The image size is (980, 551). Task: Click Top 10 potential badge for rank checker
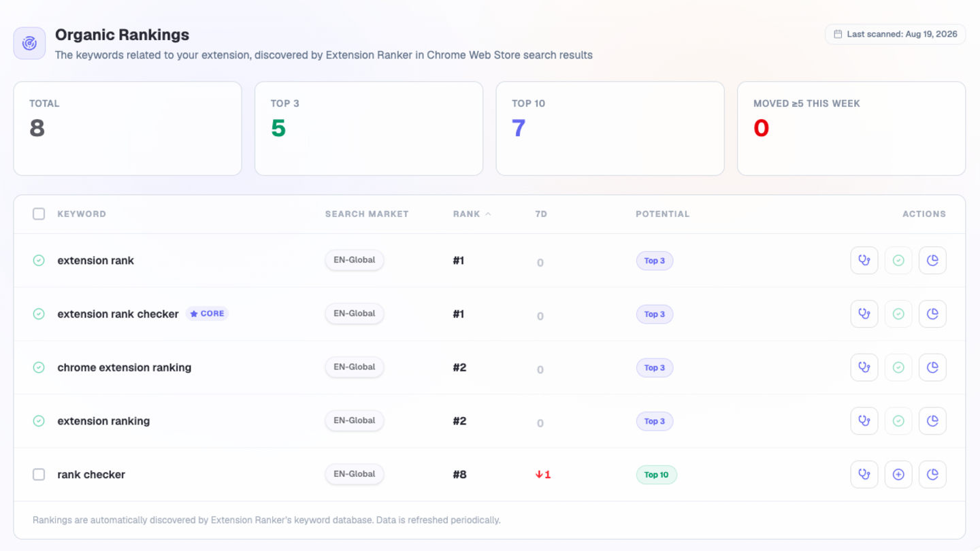657,475
